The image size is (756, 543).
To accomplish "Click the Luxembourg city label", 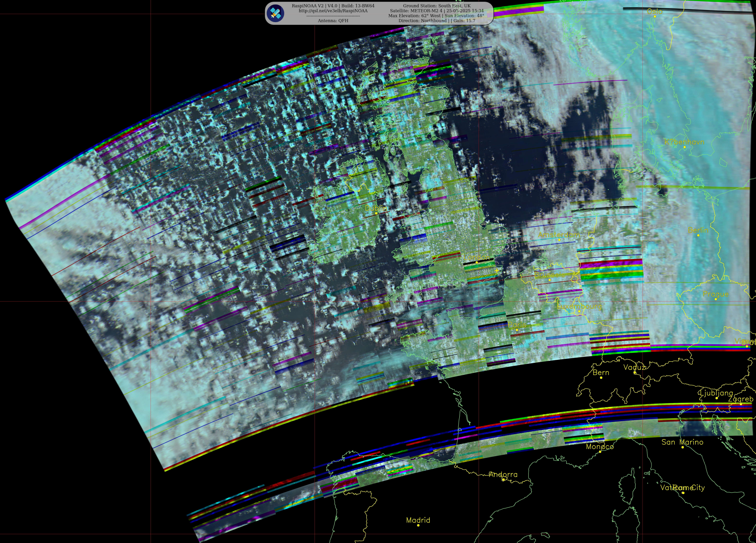I will [x=579, y=306].
